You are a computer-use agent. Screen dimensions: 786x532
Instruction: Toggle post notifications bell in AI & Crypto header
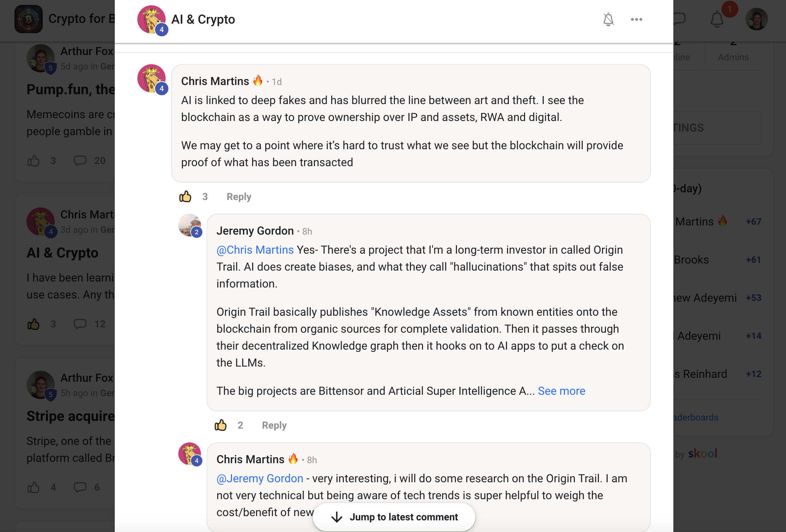[608, 19]
